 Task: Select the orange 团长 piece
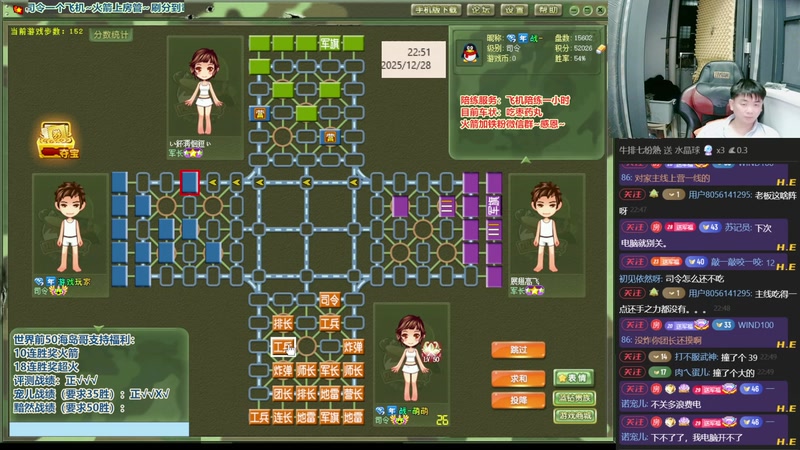283,394
